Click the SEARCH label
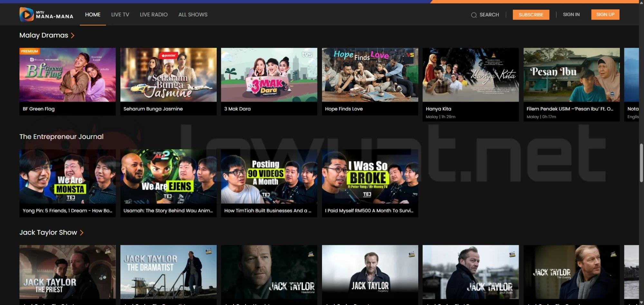Screen dimensions: 644x305 pos(489,15)
